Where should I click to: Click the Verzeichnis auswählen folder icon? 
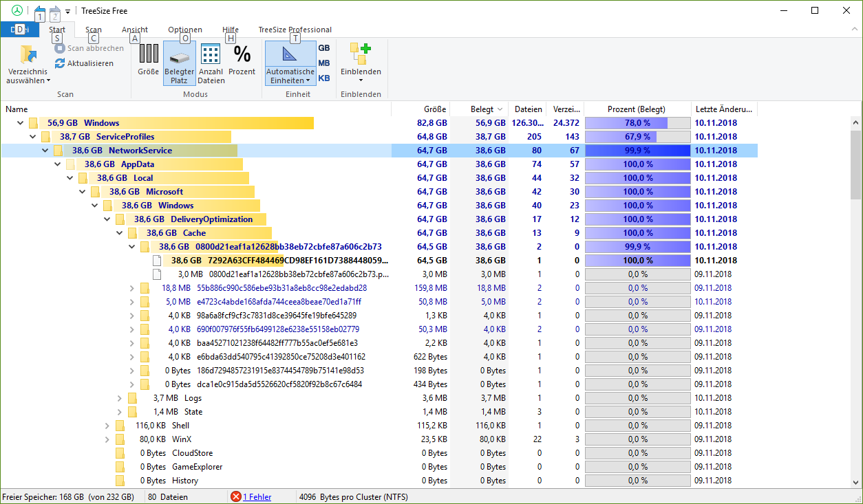tap(28, 54)
